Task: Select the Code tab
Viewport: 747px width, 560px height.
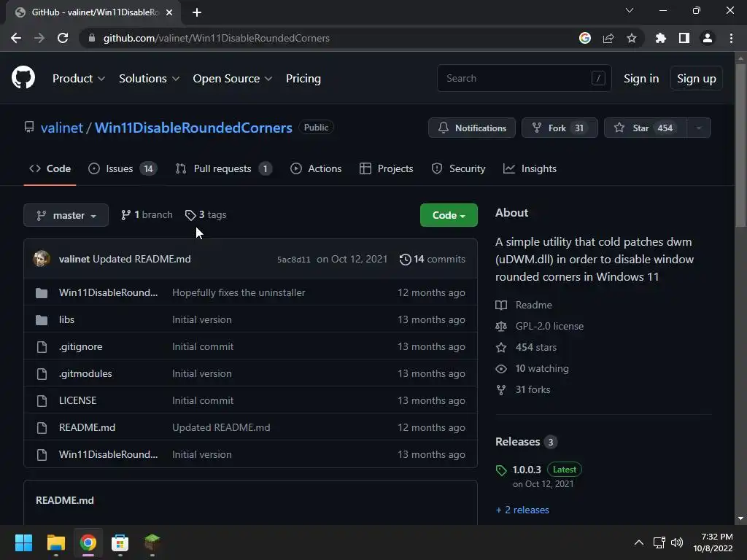Action: tap(50, 168)
